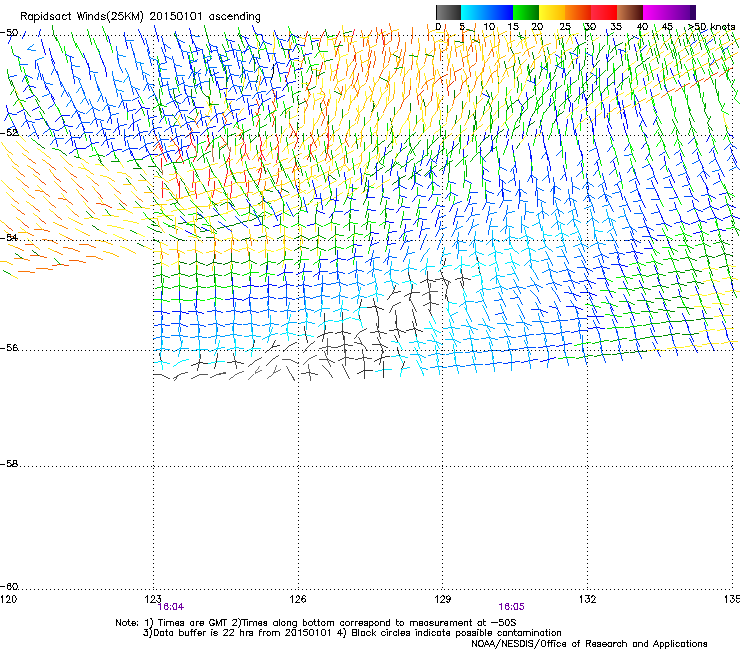Viewport: 740px width, 650px height.
Task: Click the longitude label '123'
Action: point(153,599)
